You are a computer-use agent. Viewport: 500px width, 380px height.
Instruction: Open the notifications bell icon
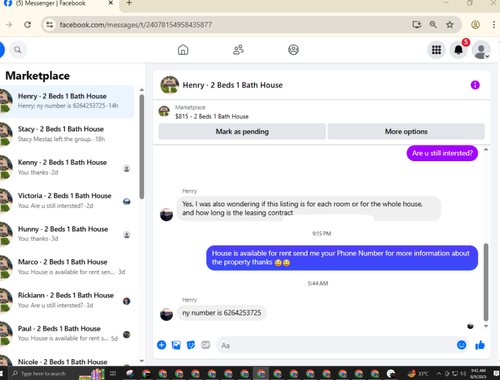click(x=459, y=50)
